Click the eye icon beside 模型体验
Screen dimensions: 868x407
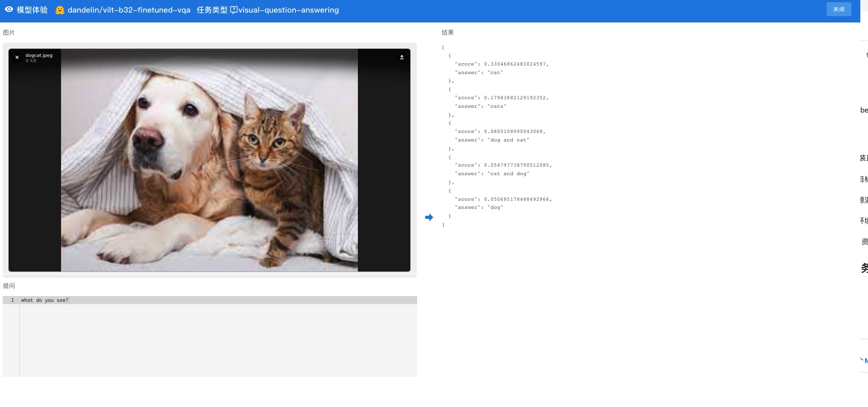point(9,9)
